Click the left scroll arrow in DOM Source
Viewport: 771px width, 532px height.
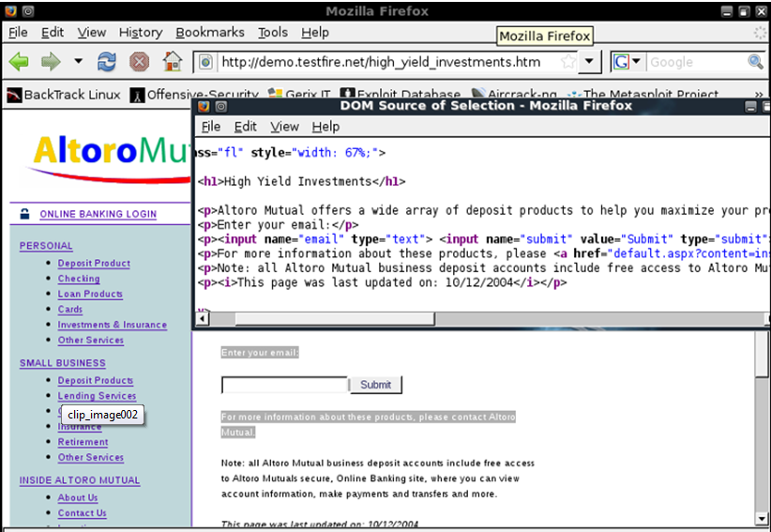203,319
